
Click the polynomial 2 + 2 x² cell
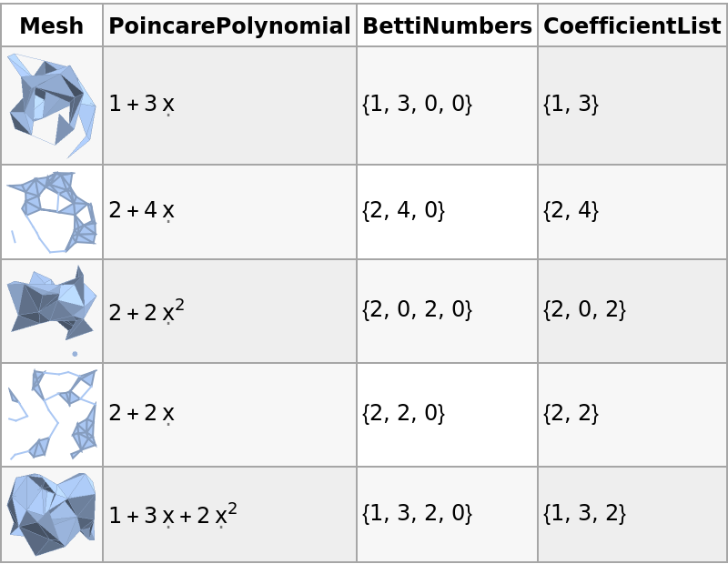pyautogui.click(x=147, y=311)
